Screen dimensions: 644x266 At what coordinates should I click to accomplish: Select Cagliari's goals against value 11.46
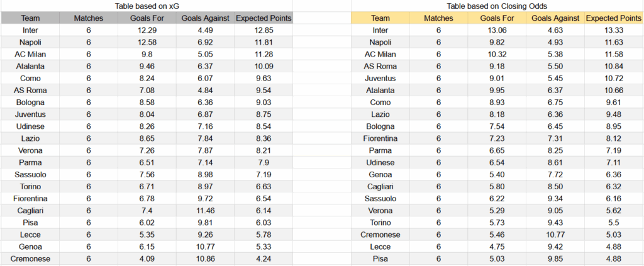pyautogui.click(x=205, y=211)
